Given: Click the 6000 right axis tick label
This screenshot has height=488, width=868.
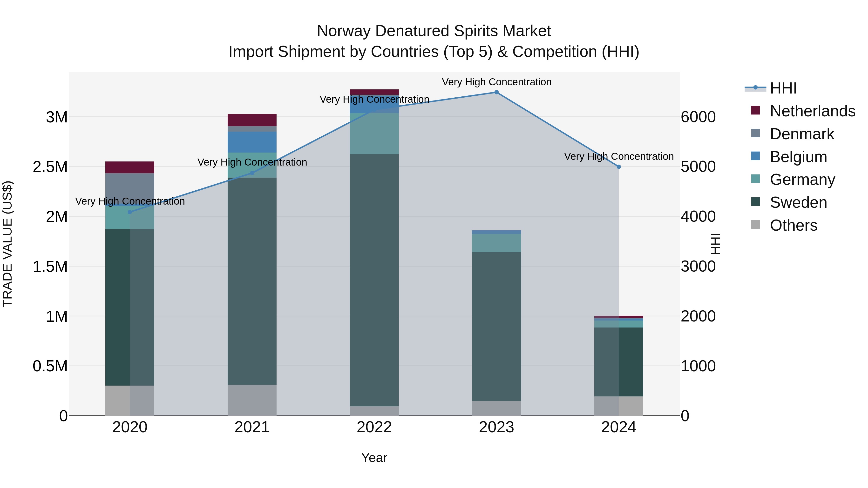Looking at the screenshot, I should click(698, 117).
